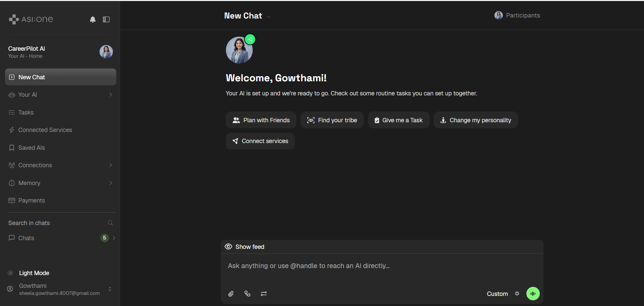644x306 pixels.
Task: Toggle the Custom mode dot indicator
Action: click(517, 294)
